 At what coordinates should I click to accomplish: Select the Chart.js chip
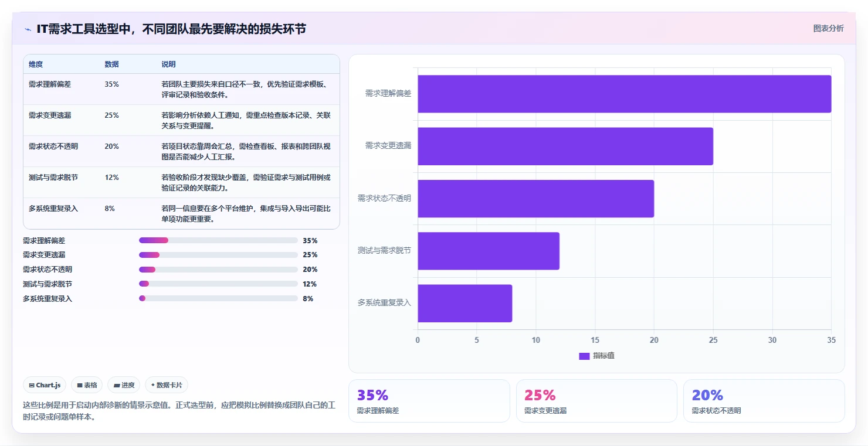tap(45, 385)
